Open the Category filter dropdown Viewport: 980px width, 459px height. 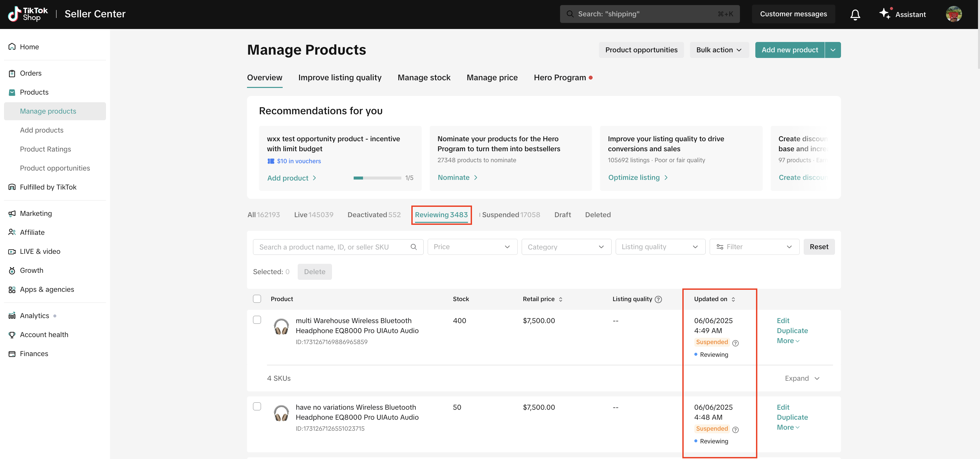tap(566, 247)
